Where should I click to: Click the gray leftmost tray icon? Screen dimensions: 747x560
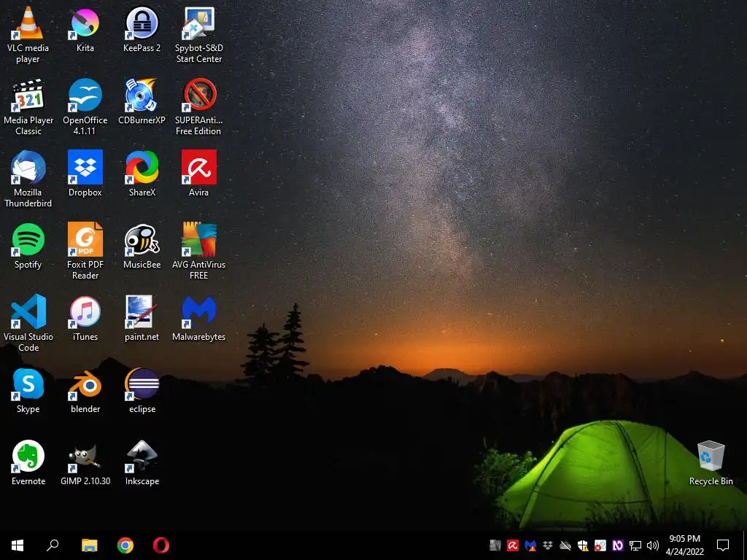pyautogui.click(x=495, y=545)
